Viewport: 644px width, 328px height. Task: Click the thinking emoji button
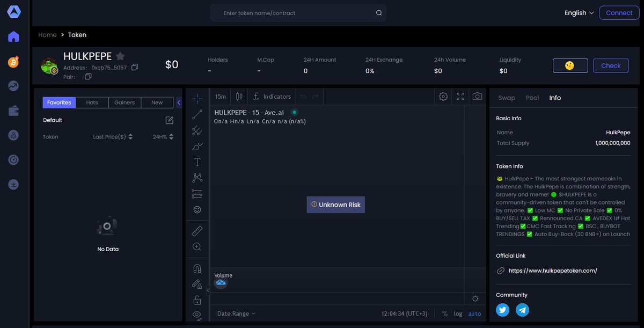(x=570, y=65)
